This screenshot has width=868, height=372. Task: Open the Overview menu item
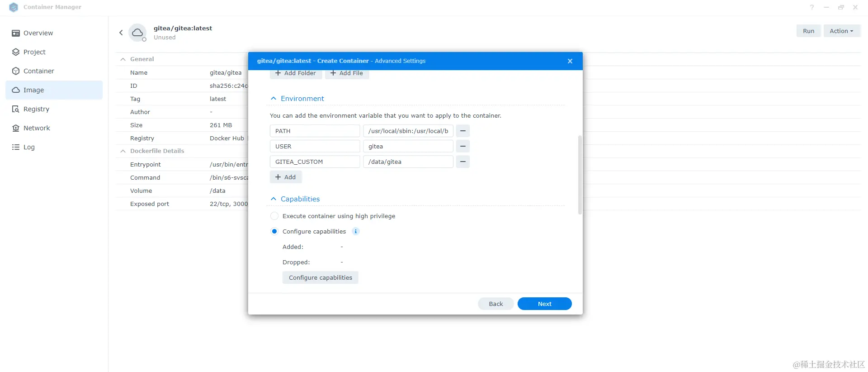(54, 33)
